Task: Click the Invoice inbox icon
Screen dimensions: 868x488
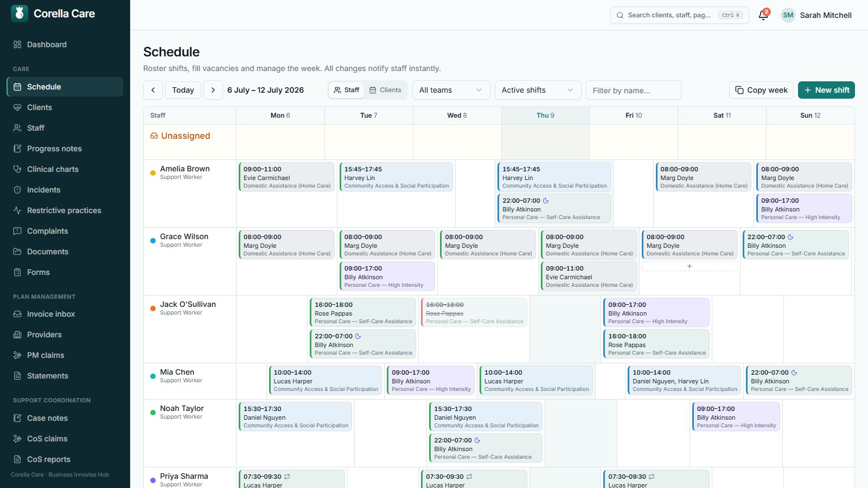Action: pyautogui.click(x=17, y=314)
